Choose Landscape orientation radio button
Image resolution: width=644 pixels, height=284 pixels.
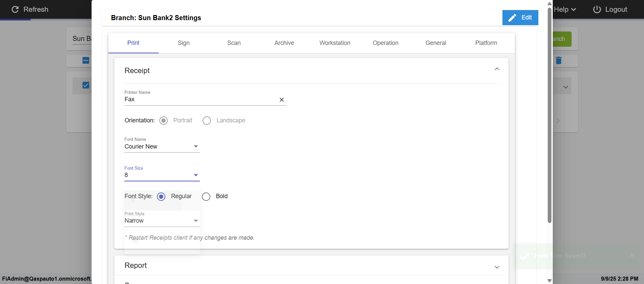207,121
